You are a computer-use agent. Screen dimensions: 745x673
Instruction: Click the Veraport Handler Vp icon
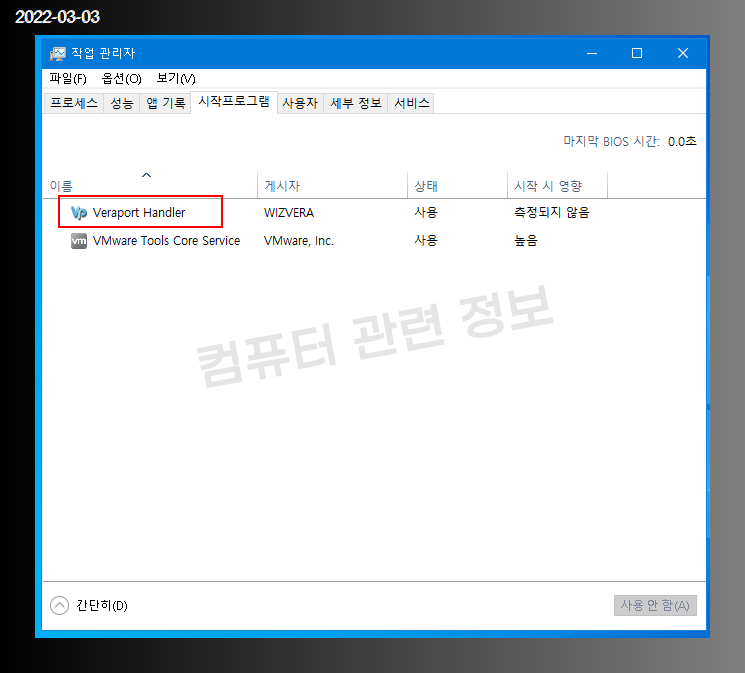pos(78,212)
